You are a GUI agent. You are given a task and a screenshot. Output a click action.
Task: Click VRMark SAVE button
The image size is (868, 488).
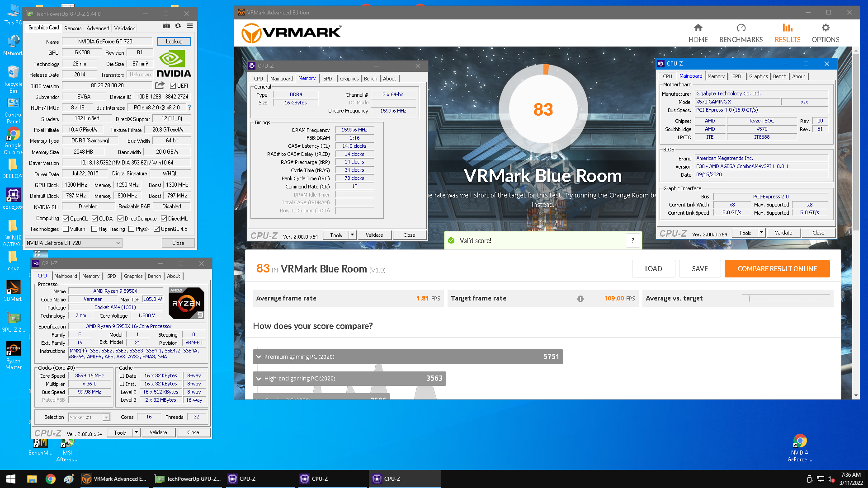click(700, 268)
